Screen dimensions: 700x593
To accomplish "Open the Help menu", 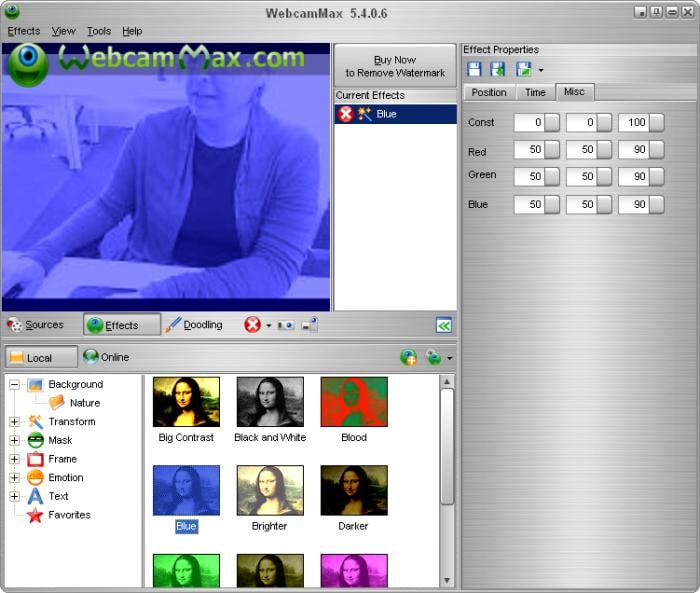I will pyautogui.click(x=132, y=31).
